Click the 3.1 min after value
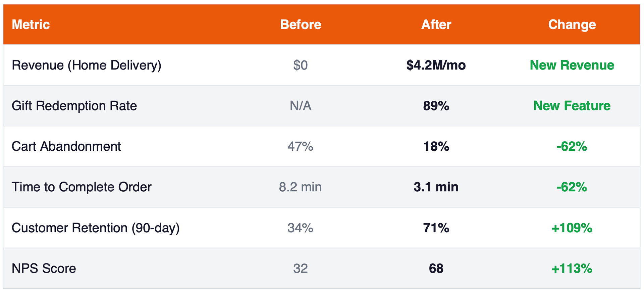This screenshot has height=293, width=644. coord(436,187)
